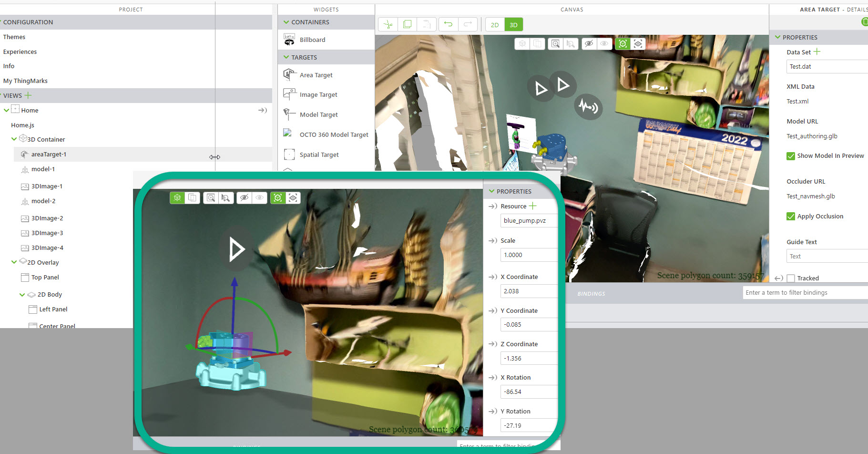Select the Image Target widget icon

coord(289,94)
